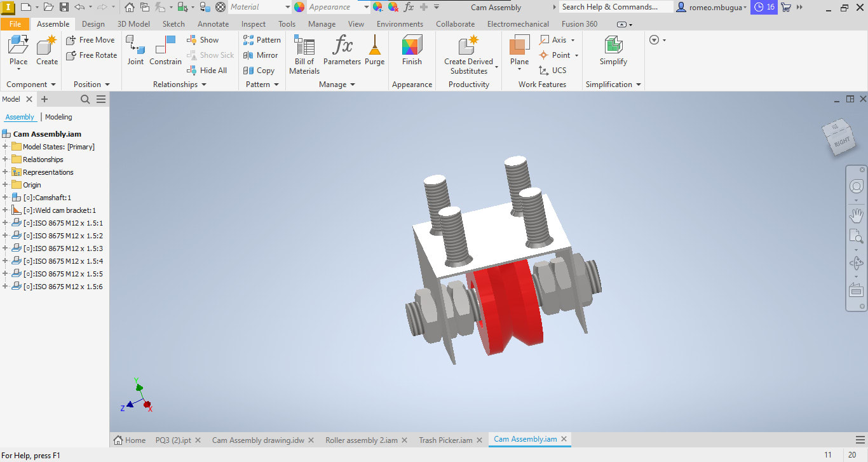Expand the Camshaft:1 tree node

[5, 197]
